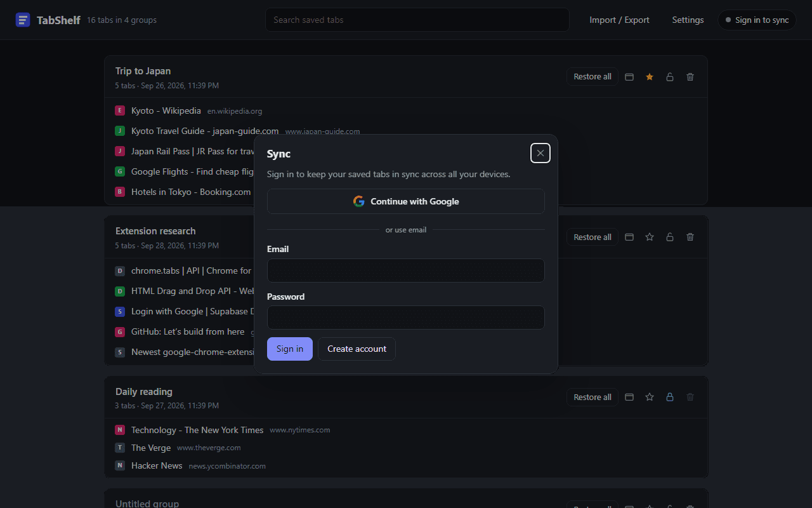Open Hacker News tab link

[x=157, y=465]
